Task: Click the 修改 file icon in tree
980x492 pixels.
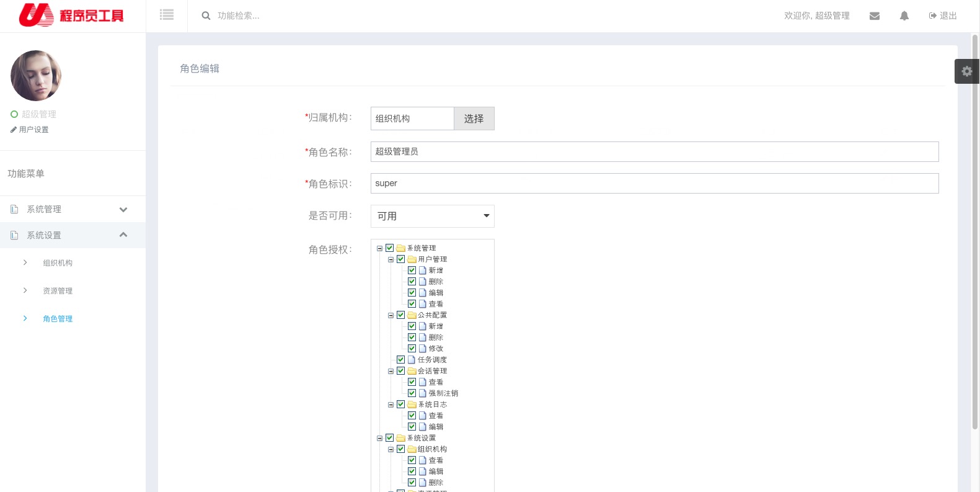Action: (x=423, y=349)
